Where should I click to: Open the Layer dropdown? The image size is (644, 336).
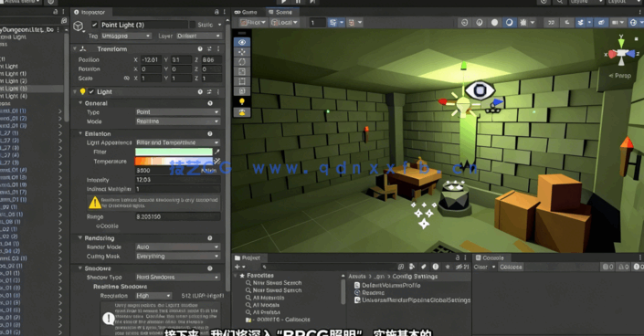click(x=199, y=37)
